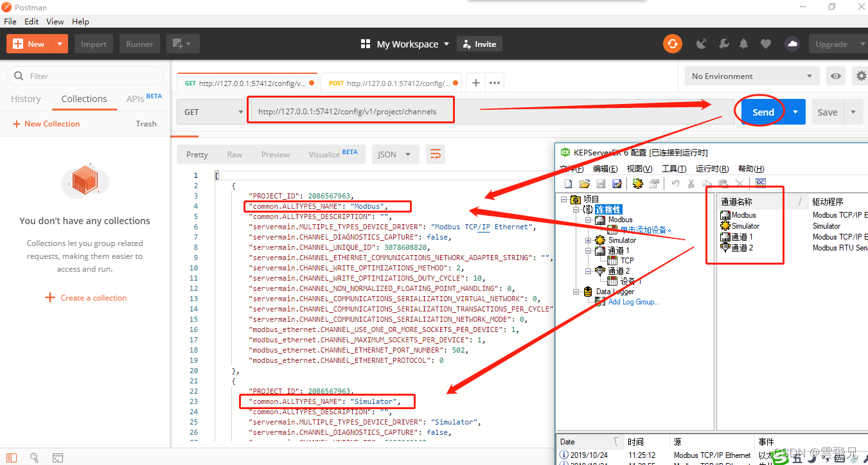Image resolution: width=868 pixels, height=465 pixels.
Task: Click the Postman sync status icon
Action: pos(673,44)
